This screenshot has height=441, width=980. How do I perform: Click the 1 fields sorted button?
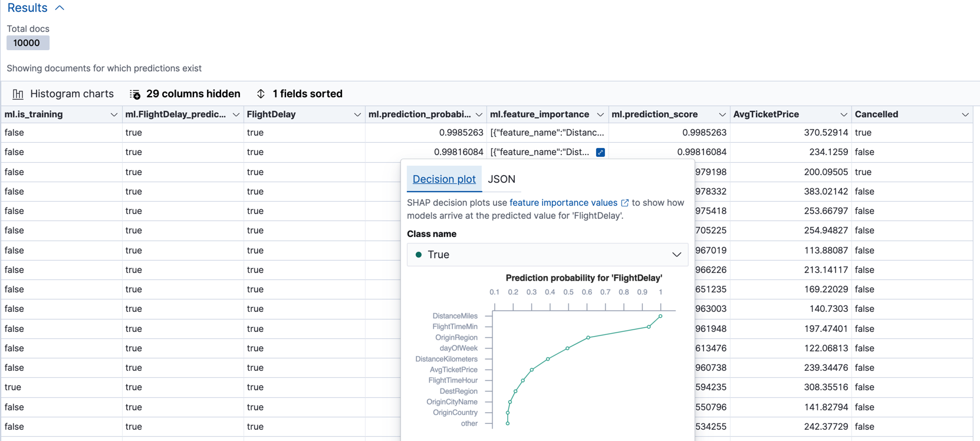point(307,94)
